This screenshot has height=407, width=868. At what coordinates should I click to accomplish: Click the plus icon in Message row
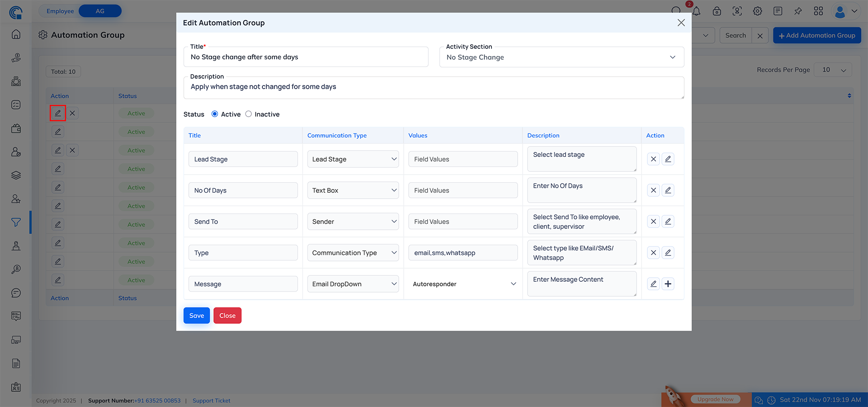point(668,284)
